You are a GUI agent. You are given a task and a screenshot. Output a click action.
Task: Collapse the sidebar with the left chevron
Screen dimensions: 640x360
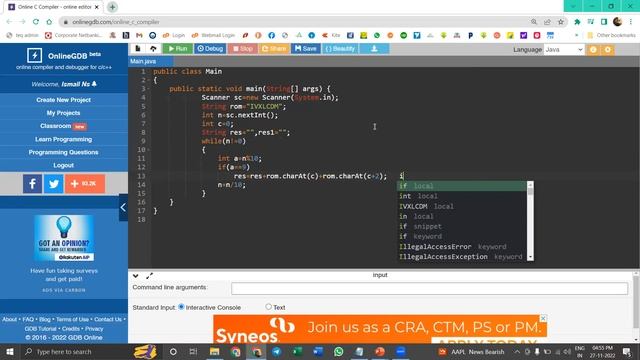tap(123, 207)
